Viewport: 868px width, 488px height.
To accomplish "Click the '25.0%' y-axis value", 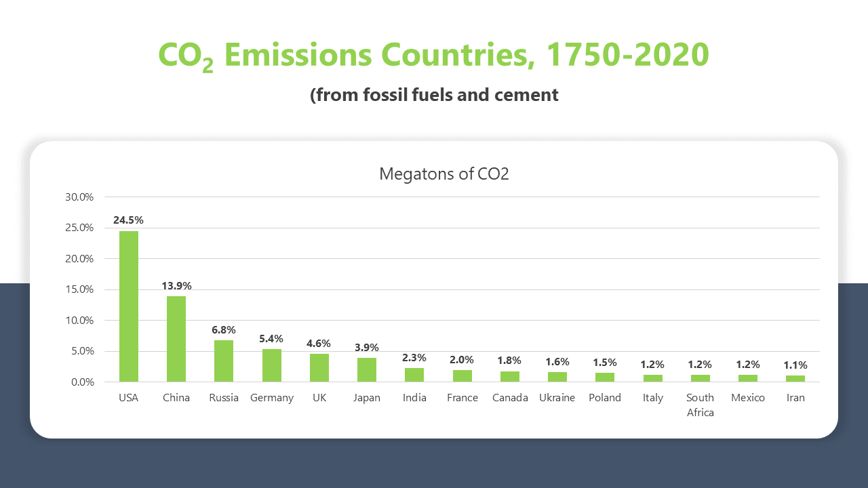I will [x=79, y=228].
